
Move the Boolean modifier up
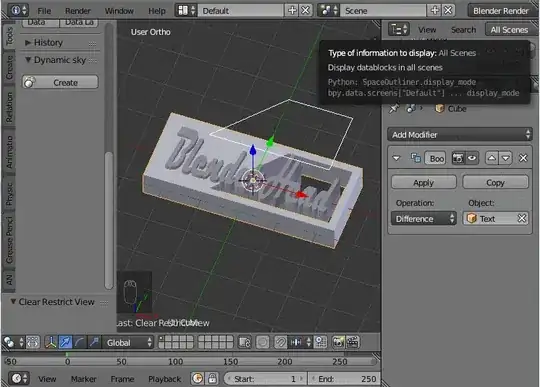pyautogui.click(x=492, y=158)
